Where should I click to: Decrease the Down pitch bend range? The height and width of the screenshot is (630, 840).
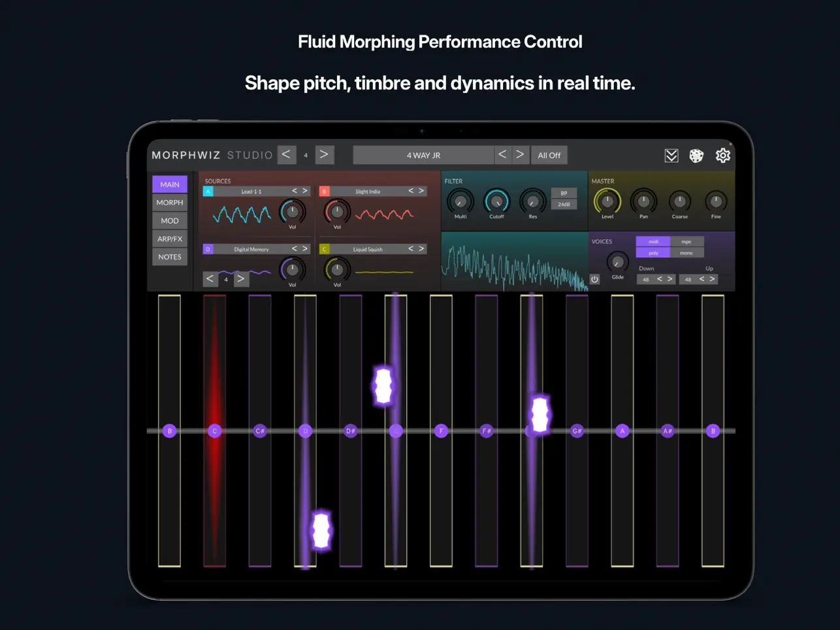click(659, 279)
